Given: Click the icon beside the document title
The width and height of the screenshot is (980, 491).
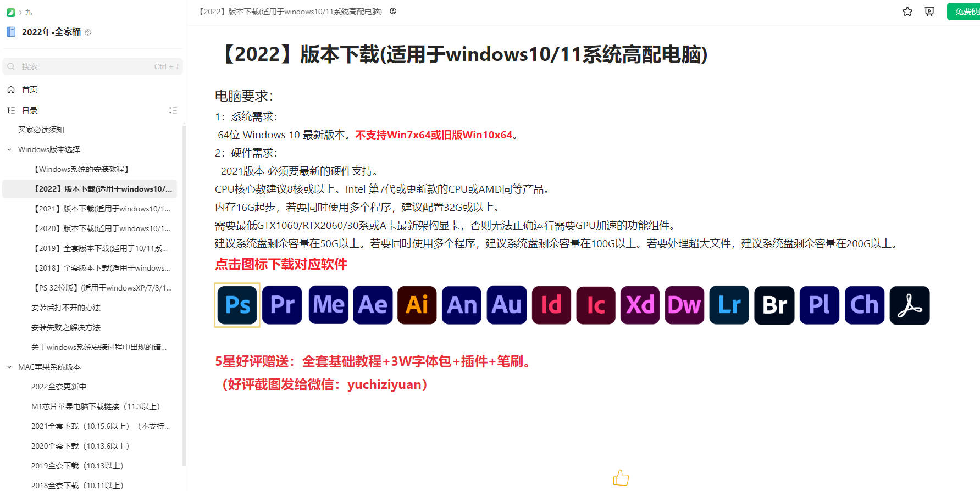Looking at the screenshot, I should [x=393, y=11].
